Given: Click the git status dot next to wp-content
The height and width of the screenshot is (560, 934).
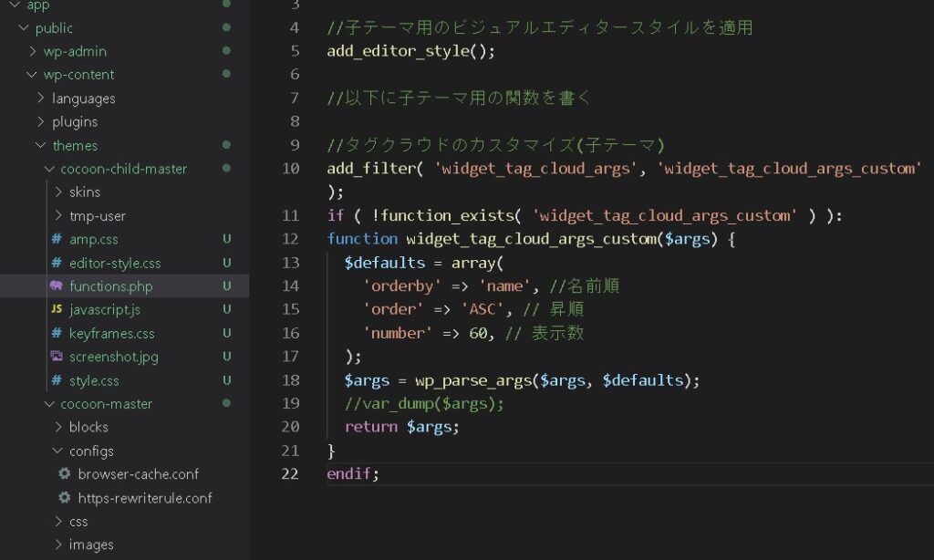Looking at the screenshot, I should [226, 74].
